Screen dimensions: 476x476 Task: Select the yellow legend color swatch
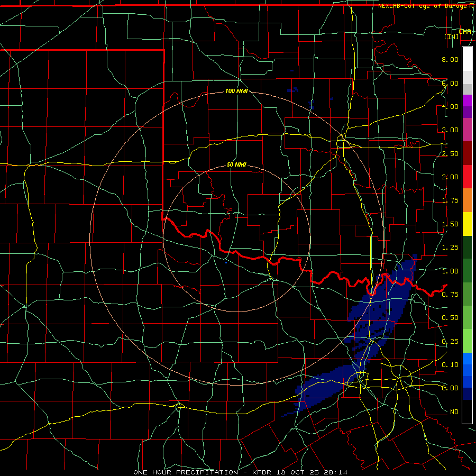click(x=467, y=224)
